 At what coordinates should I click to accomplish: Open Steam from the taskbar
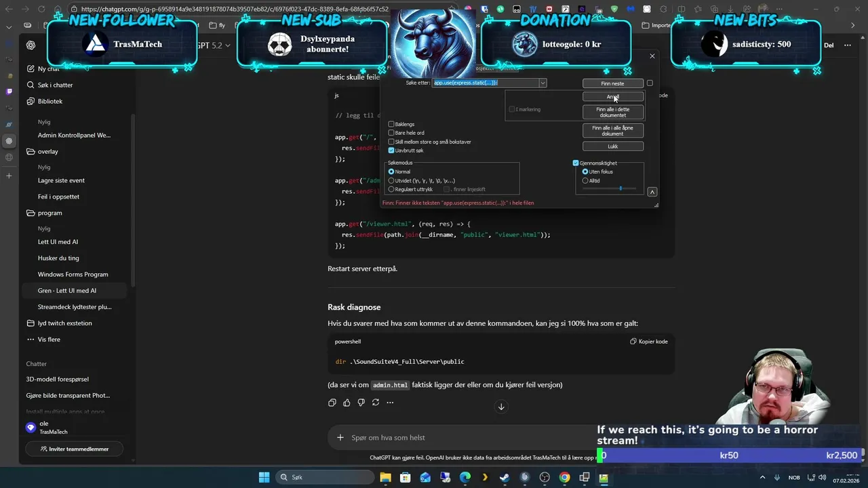click(x=505, y=477)
